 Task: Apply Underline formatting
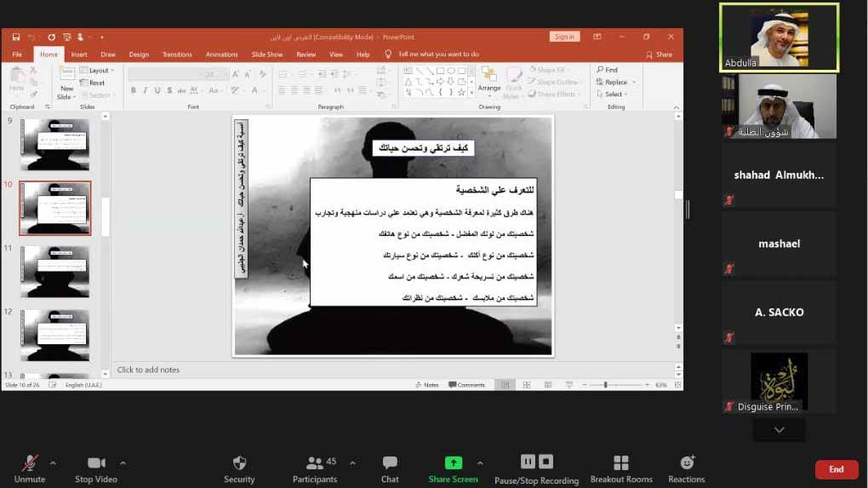tap(157, 90)
